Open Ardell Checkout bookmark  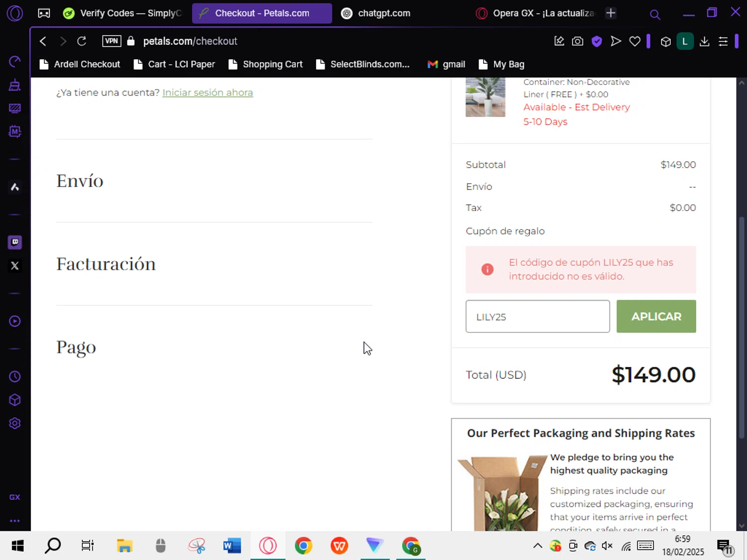pyautogui.click(x=80, y=64)
